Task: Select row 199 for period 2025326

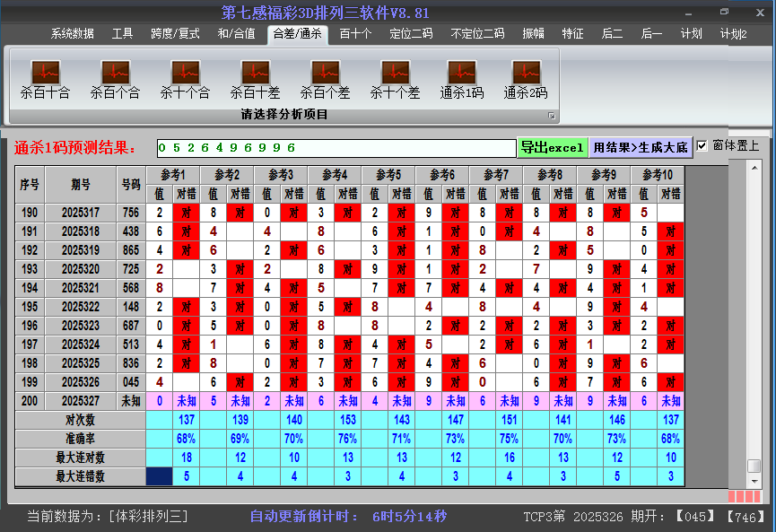Action: coord(81,382)
